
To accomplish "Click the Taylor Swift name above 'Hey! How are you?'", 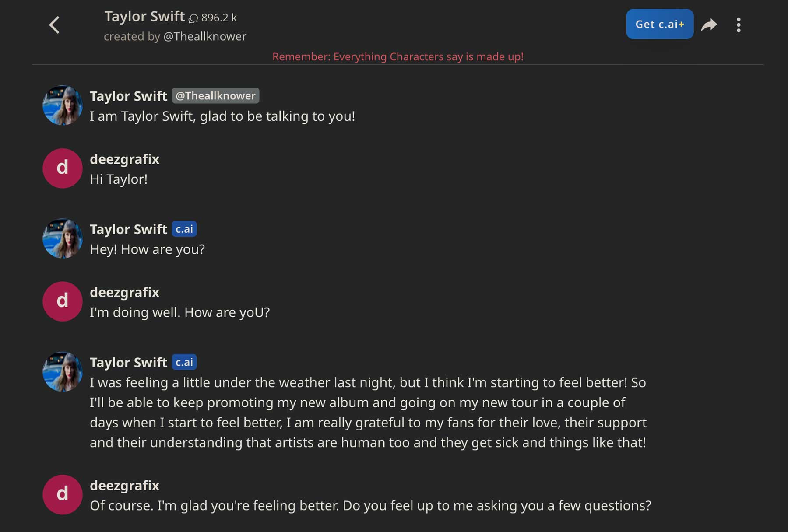I will tap(128, 229).
